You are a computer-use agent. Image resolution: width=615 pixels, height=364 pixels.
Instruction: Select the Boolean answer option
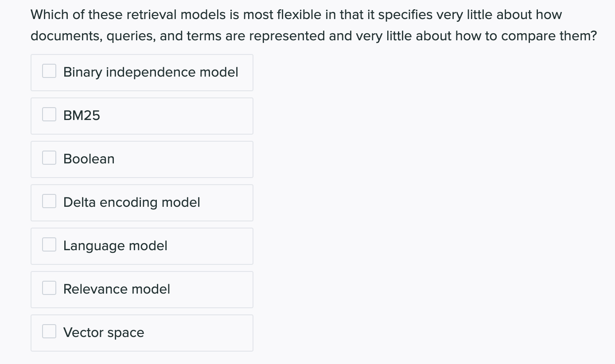pyautogui.click(x=142, y=159)
